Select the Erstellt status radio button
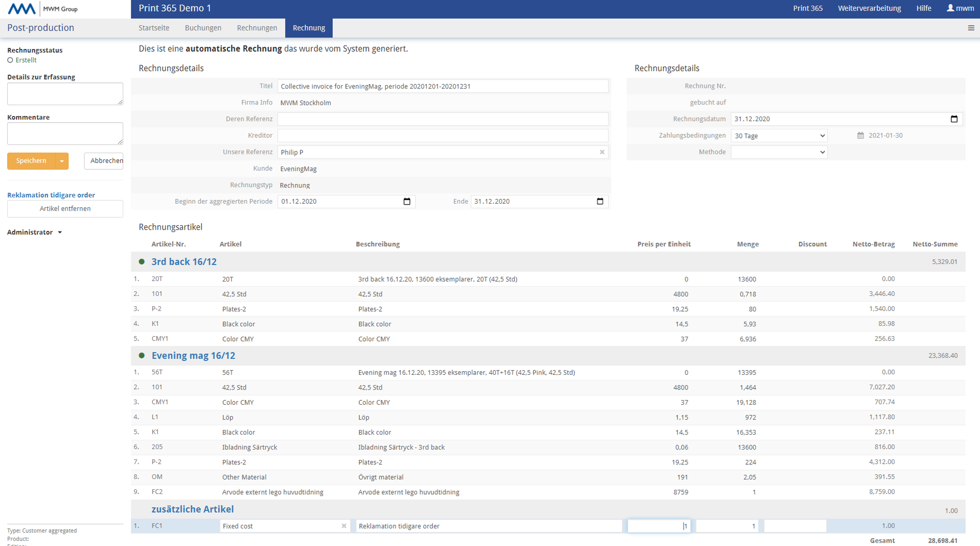The width and height of the screenshot is (980, 546). point(10,60)
